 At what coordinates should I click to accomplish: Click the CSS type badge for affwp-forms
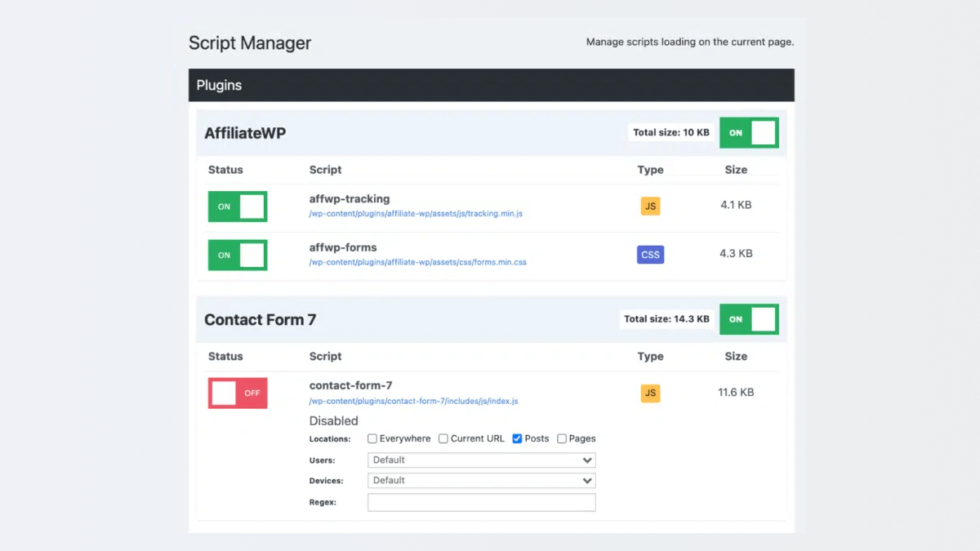point(650,255)
